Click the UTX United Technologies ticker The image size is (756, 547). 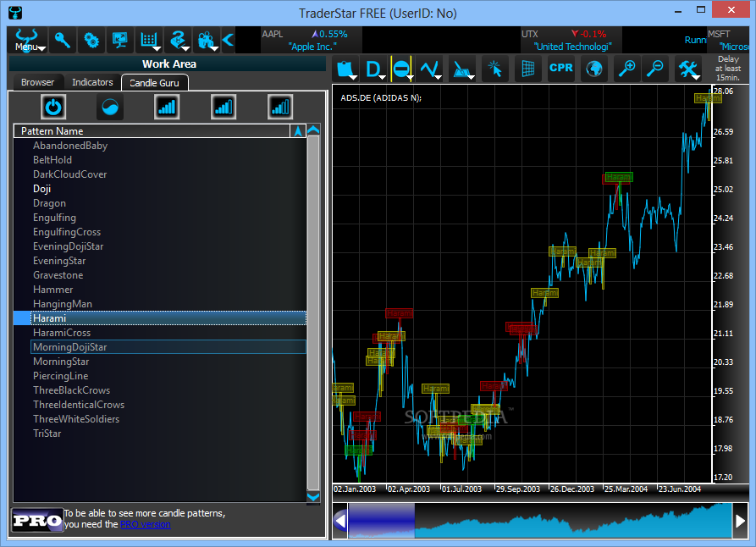point(571,40)
